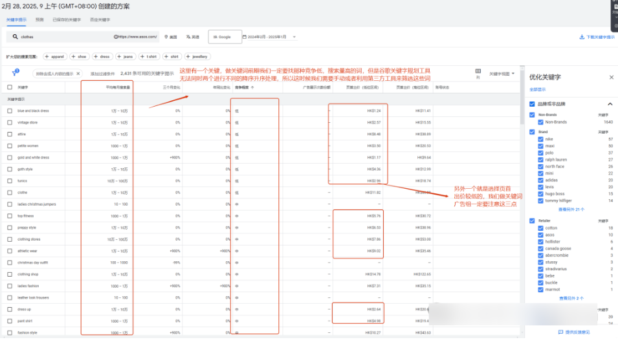
Task: Select the 'vintage store' keyword row checkbox
Action: [x=10, y=122]
